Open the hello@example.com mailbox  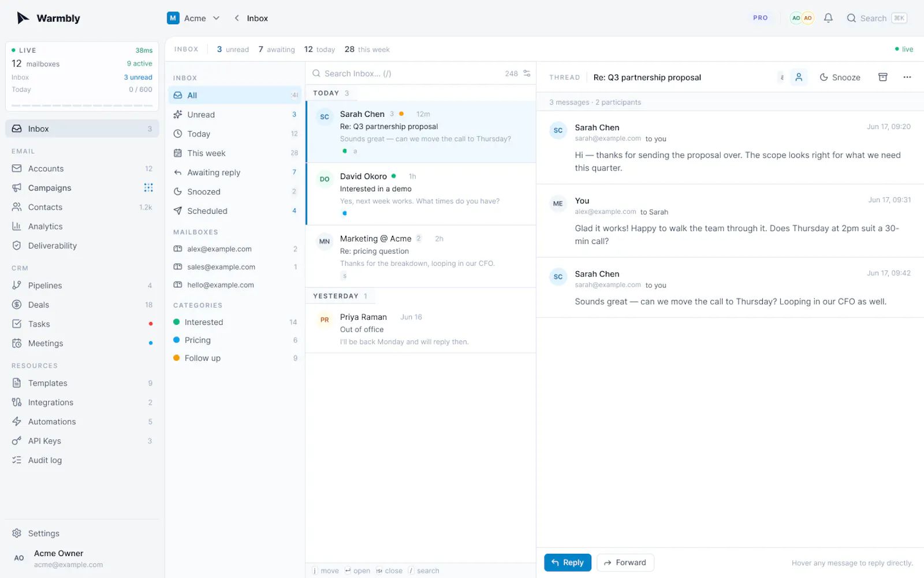pyautogui.click(x=235, y=285)
